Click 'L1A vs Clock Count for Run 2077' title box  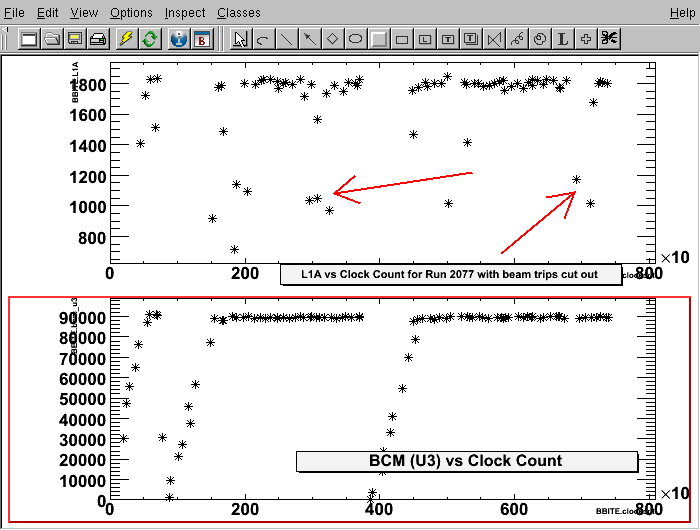[451, 275]
